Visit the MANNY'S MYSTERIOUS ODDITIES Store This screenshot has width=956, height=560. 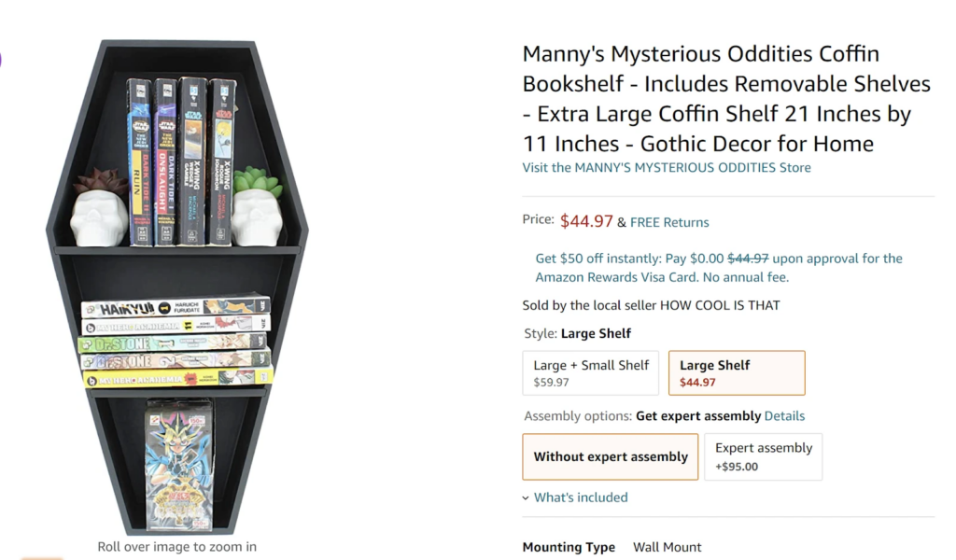667,167
